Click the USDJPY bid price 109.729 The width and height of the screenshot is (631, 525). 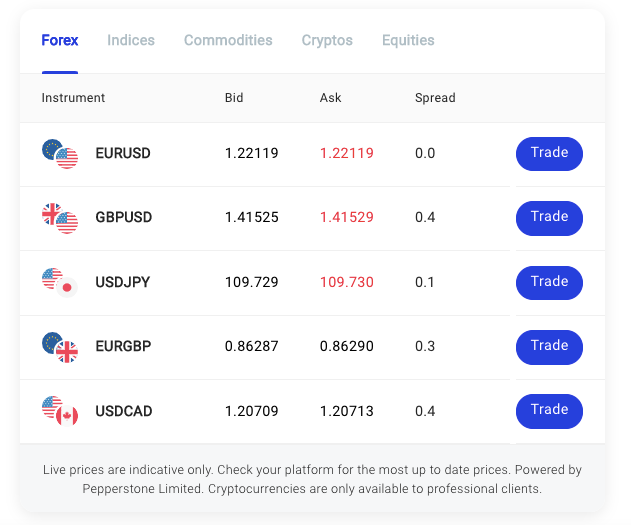tap(251, 283)
